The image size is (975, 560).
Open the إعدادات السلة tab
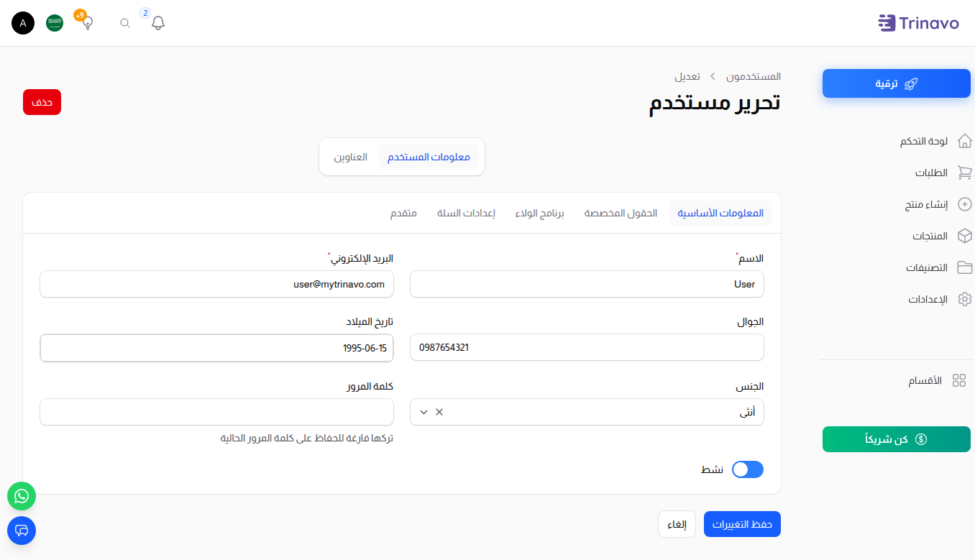click(x=466, y=214)
